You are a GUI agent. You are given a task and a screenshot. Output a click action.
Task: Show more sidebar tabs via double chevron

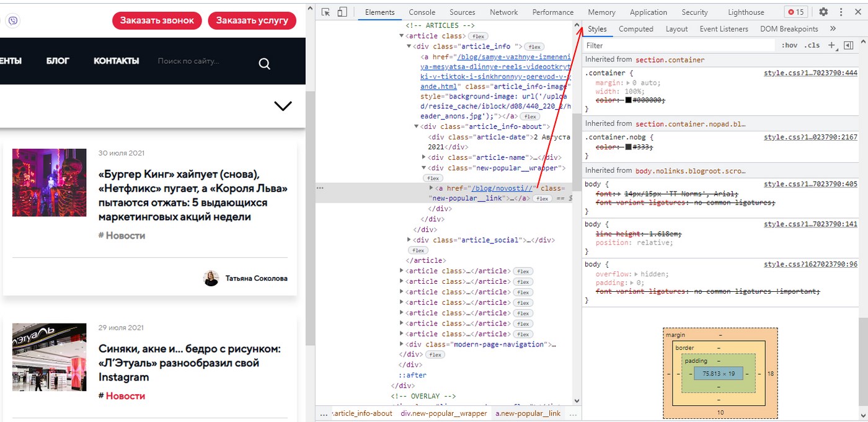[833, 29]
